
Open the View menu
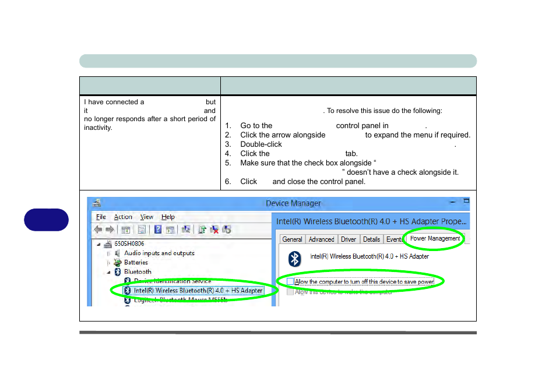[147, 217]
